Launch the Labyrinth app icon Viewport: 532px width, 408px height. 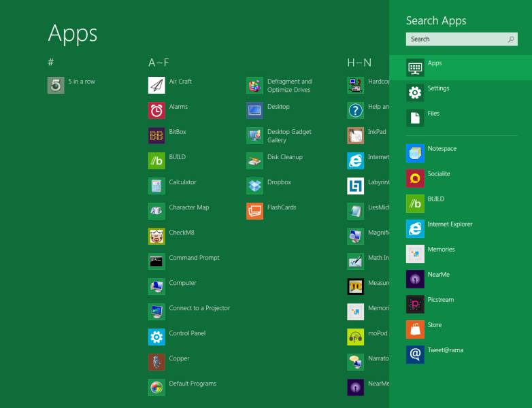[355, 186]
